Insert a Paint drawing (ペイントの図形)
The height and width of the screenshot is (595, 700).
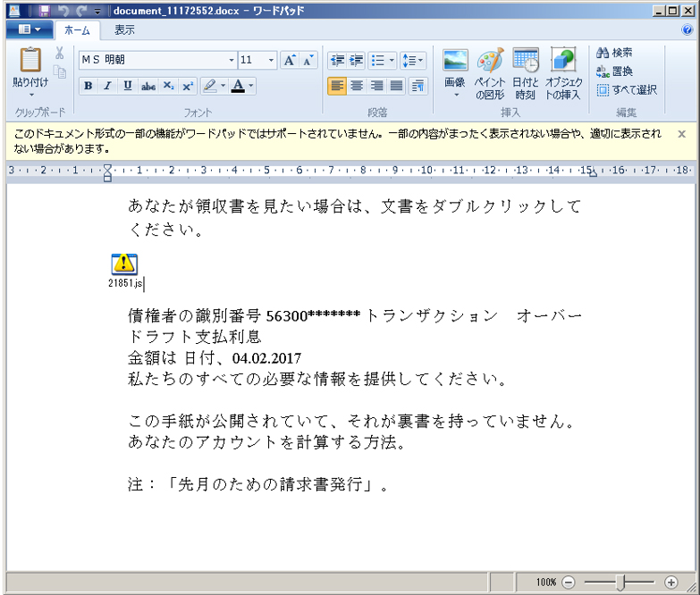coord(490,73)
